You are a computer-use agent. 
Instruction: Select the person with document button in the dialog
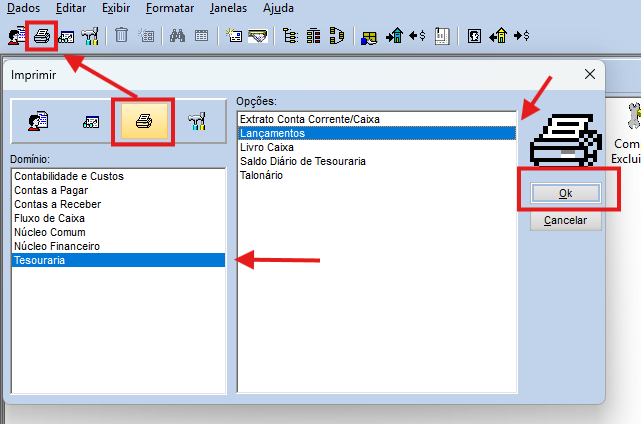[x=38, y=121]
